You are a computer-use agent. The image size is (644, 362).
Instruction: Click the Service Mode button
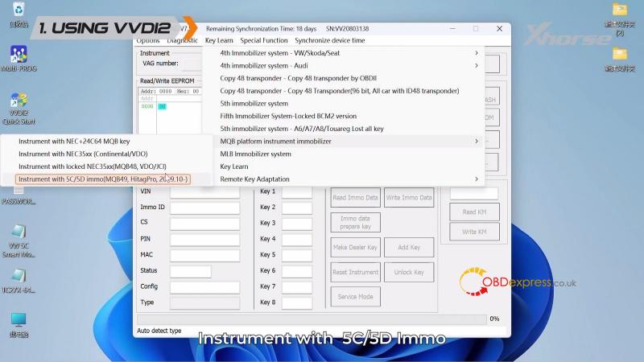coord(355,297)
